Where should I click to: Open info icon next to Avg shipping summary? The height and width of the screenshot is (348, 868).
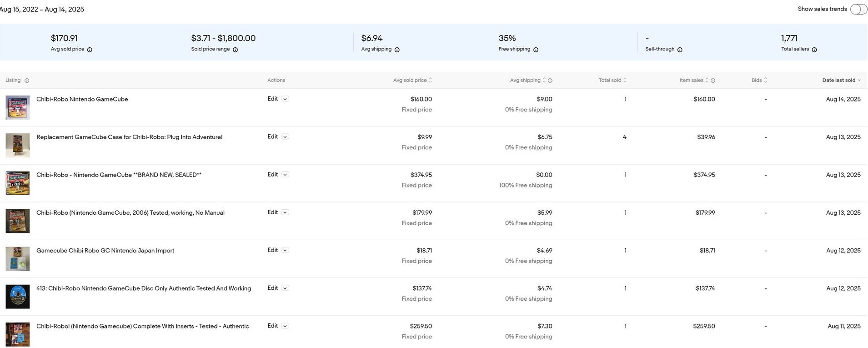click(x=397, y=50)
